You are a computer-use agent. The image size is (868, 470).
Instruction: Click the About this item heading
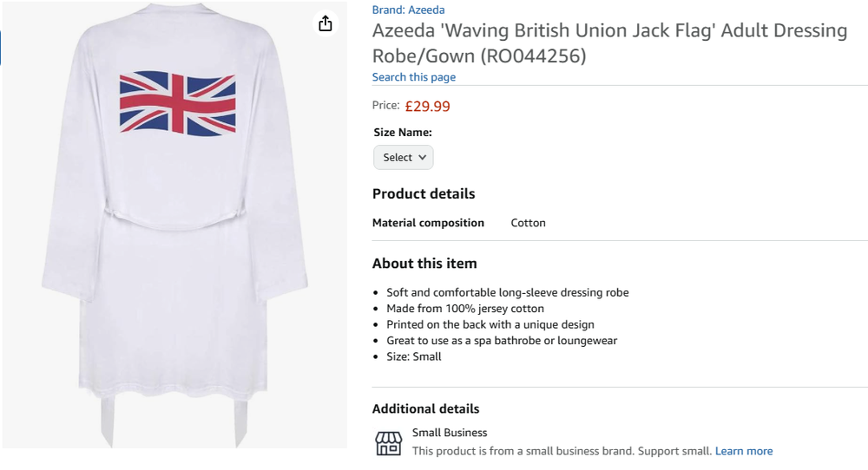click(424, 264)
